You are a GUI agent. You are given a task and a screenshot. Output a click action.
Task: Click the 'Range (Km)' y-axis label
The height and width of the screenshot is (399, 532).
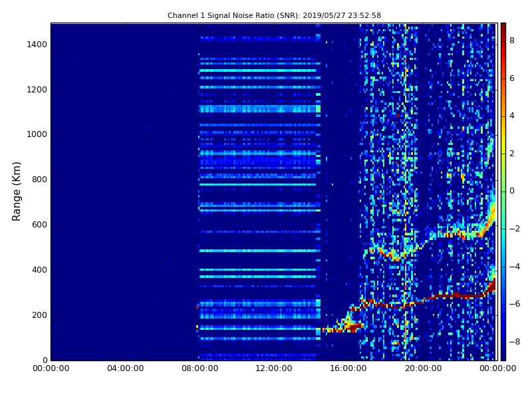pos(16,192)
